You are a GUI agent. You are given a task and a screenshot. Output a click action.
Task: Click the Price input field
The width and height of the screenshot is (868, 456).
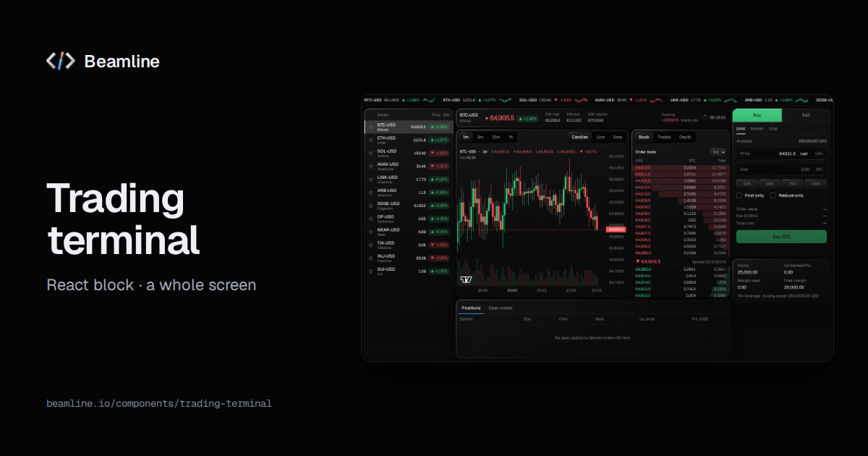[x=781, y=153]
